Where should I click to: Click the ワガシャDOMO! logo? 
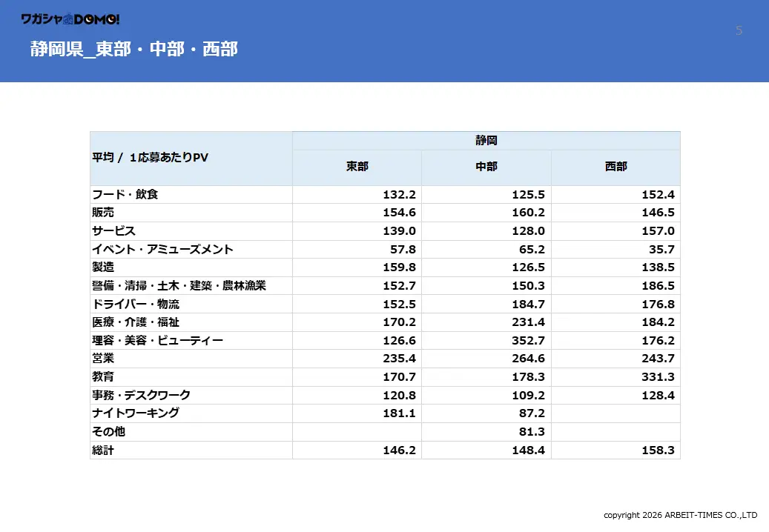(70, 19)
